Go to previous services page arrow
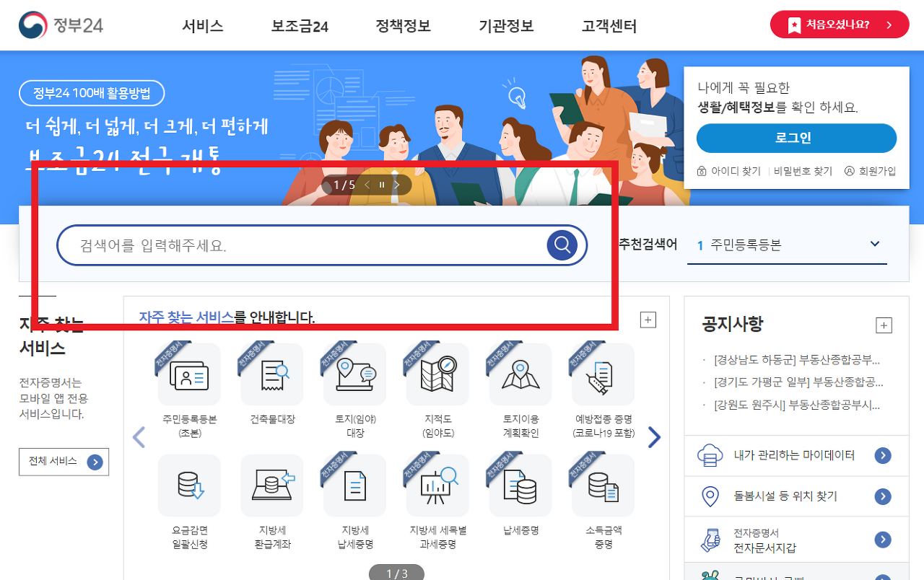 [x=139, y=437]
